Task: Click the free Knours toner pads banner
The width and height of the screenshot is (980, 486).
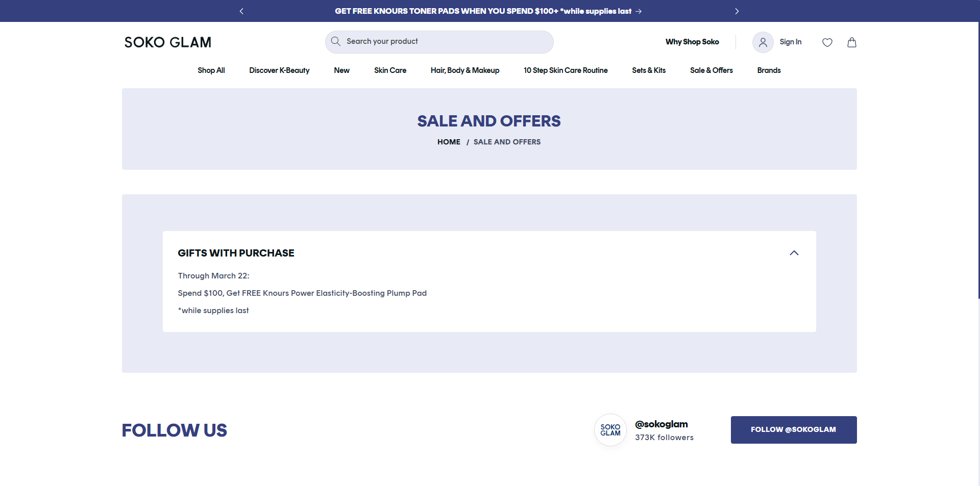Action: click(x=487, y=11)
